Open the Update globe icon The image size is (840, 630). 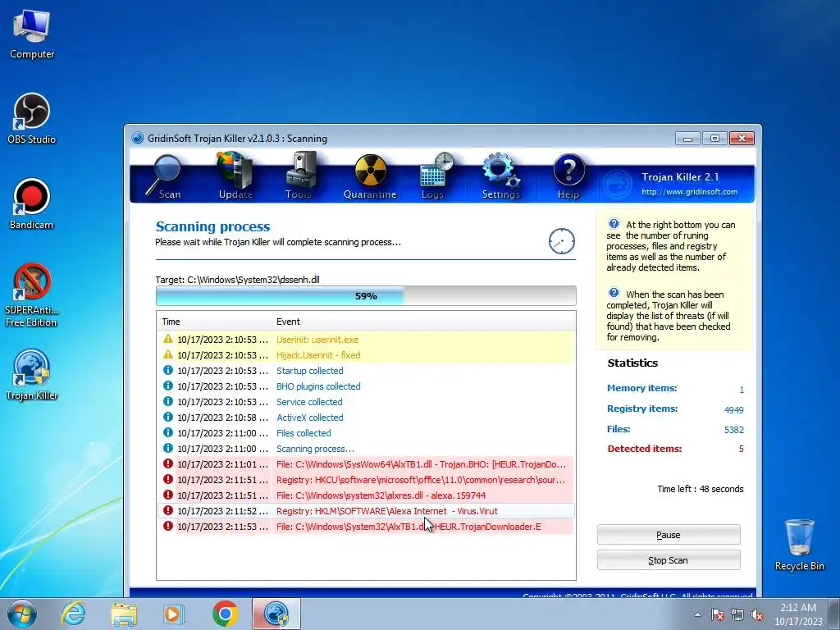pos(235,176)
